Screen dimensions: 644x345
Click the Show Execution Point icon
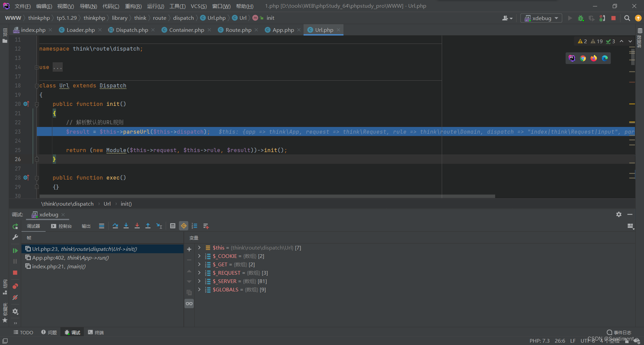tap(102, 226)
